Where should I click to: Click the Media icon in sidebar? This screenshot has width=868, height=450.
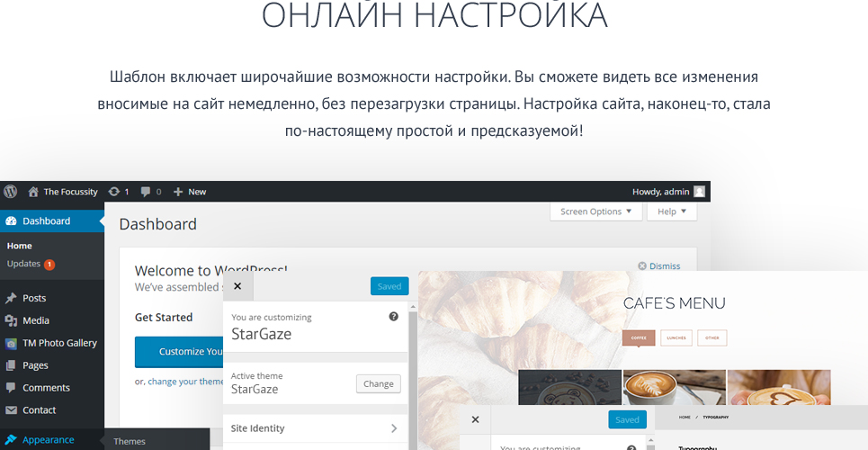coord(11,321)
